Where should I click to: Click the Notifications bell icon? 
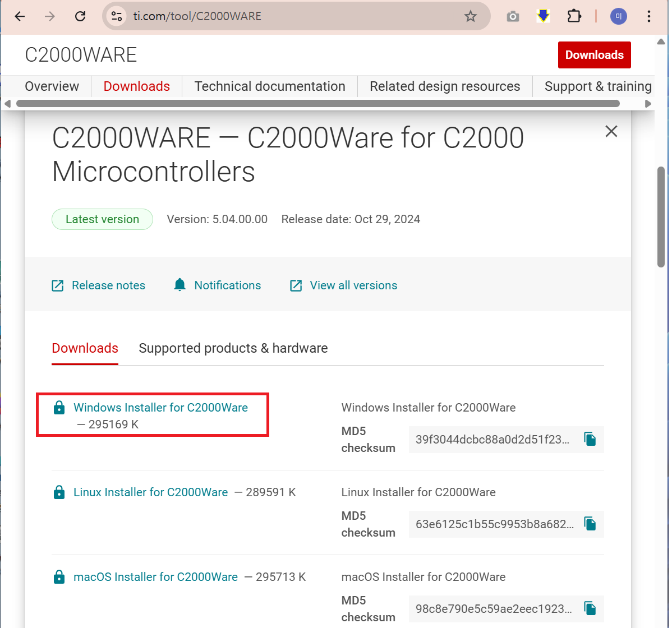[x=179, y=285]
